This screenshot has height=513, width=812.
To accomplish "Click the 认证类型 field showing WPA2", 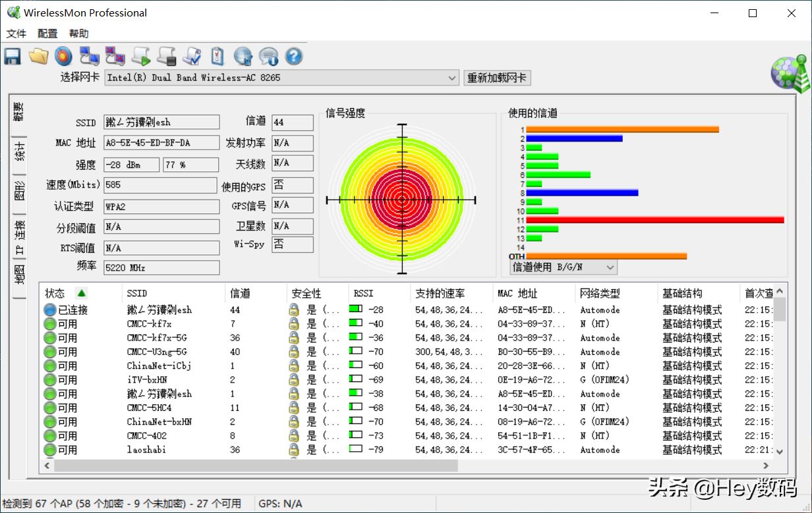I will point(161,207).
